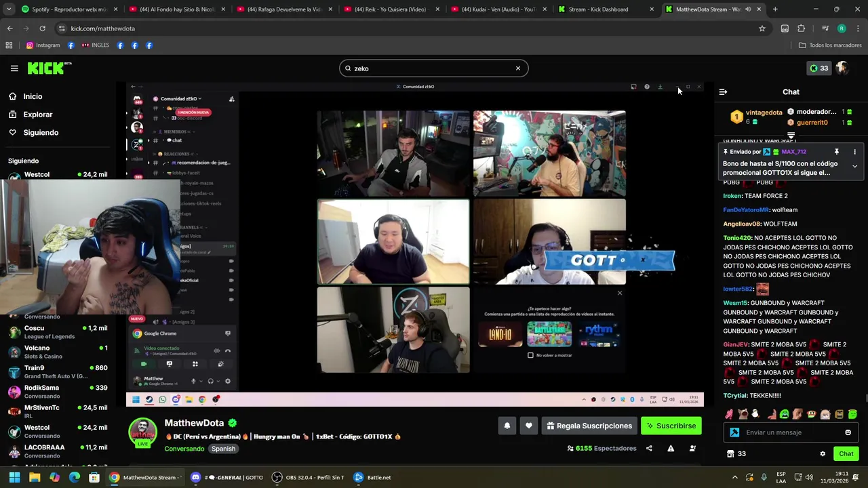Click the Spanish language tag

[x=223, y=449]
